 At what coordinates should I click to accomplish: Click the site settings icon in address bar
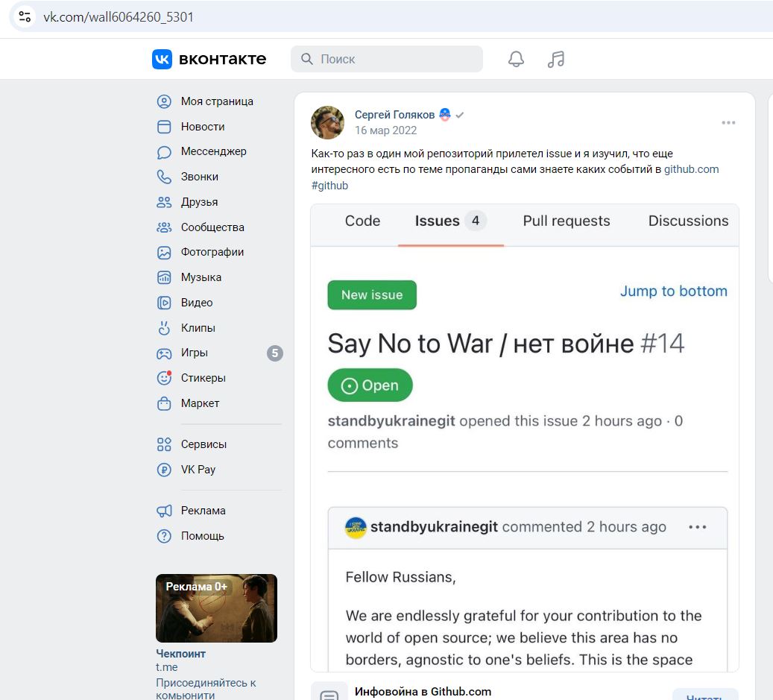pyautogui.click(x=25, y=16)
